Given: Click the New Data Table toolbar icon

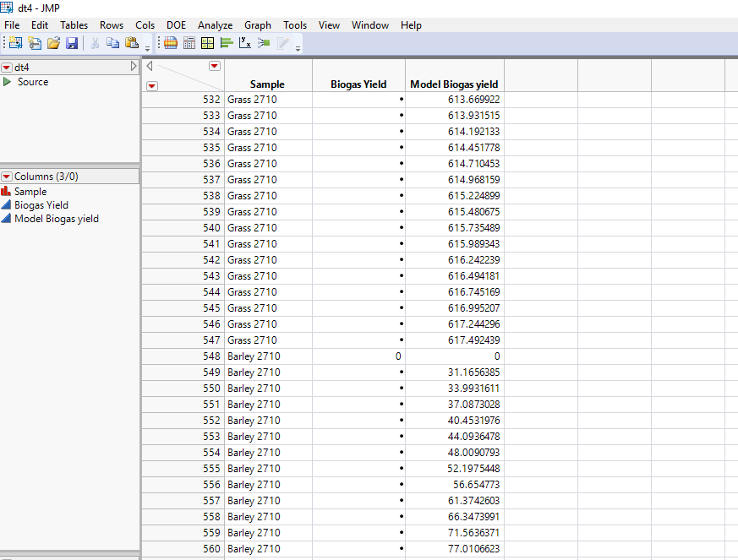Looking at the screenshot, I should click(15, 43).
